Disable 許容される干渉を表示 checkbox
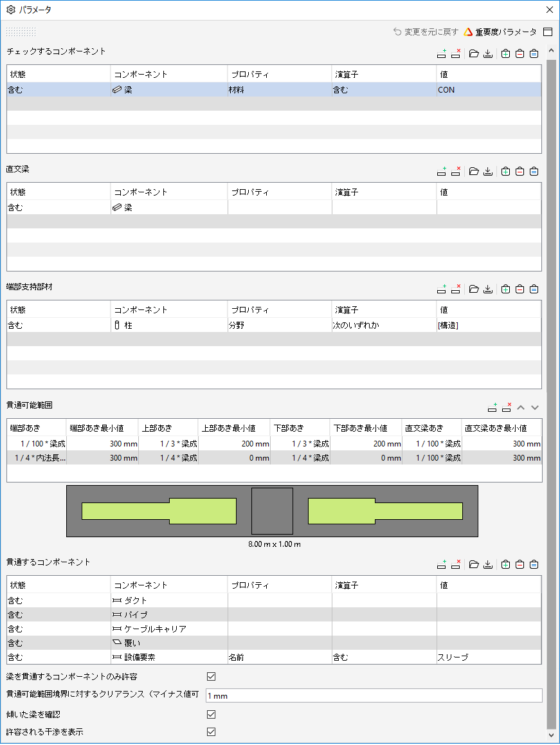 click(x=212, y=732)
